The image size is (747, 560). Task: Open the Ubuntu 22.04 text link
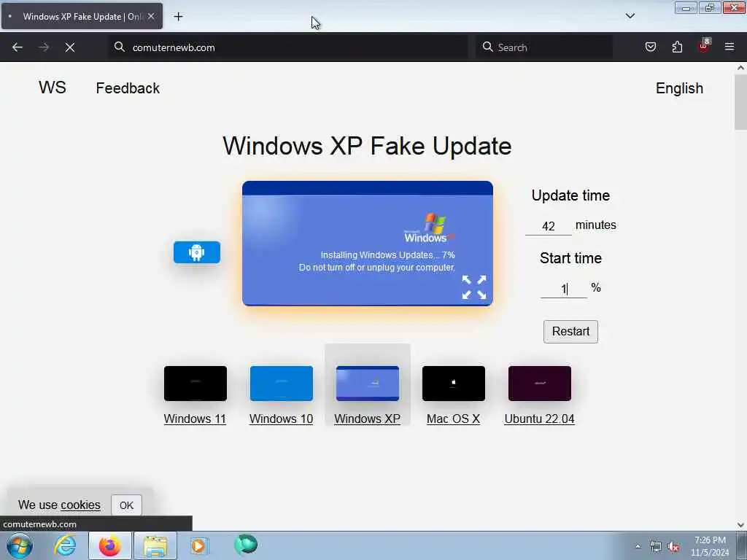pos(539,419)
